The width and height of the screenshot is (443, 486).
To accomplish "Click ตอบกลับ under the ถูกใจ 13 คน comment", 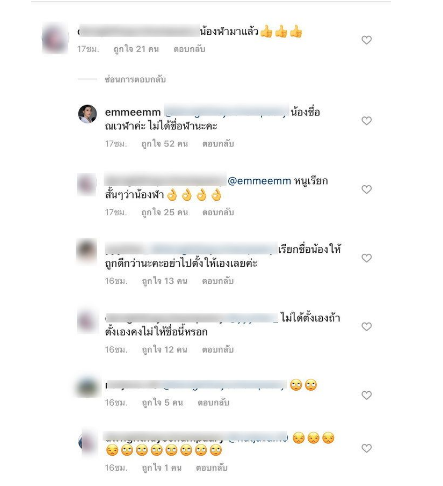I will (218, 281).
